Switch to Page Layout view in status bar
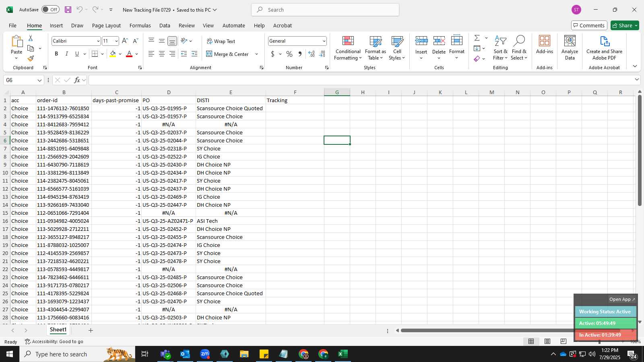644x362 pixels. [x=547, y=341]
